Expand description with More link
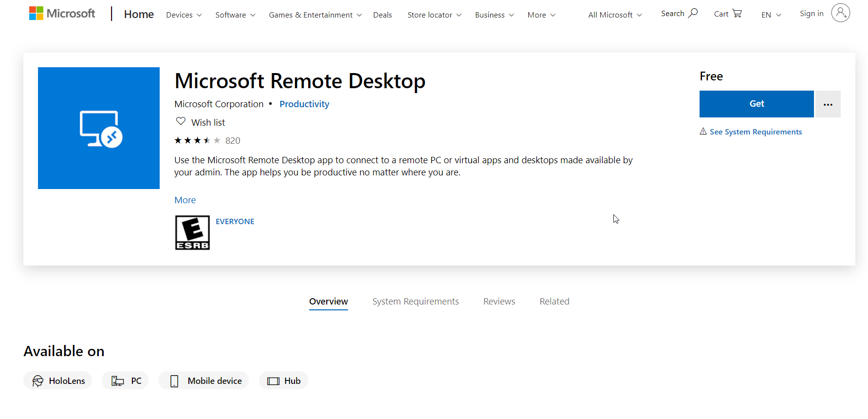This screenshot has height=419, width=868. 185,200
